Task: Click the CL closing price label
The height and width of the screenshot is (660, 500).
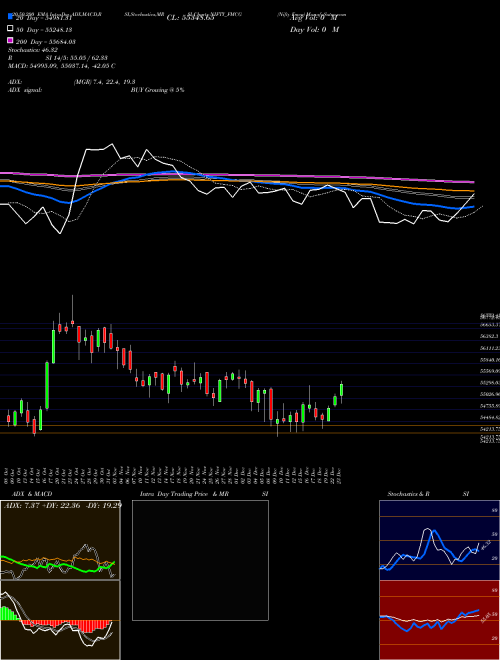Action: (191, 18)
